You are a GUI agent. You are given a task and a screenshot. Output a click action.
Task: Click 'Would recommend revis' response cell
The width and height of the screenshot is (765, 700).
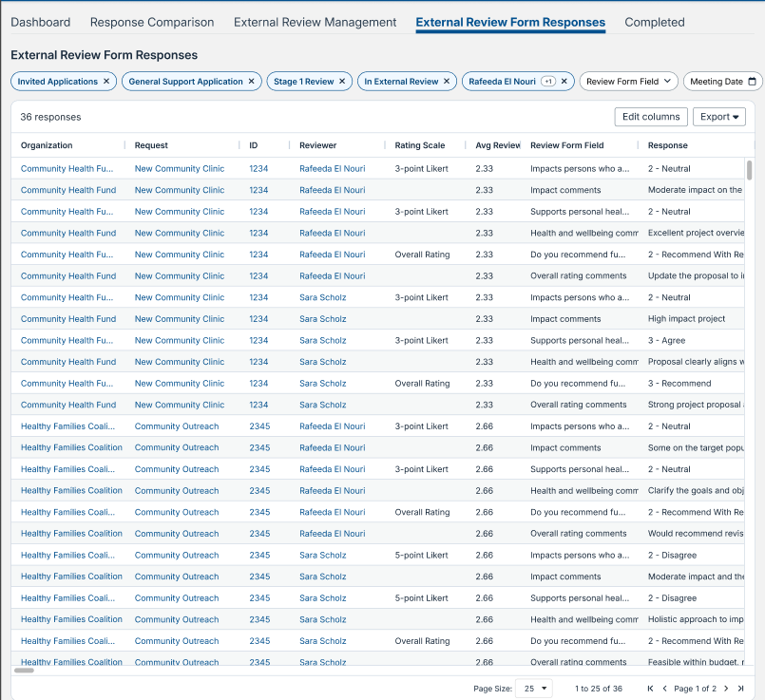[696, 533]
